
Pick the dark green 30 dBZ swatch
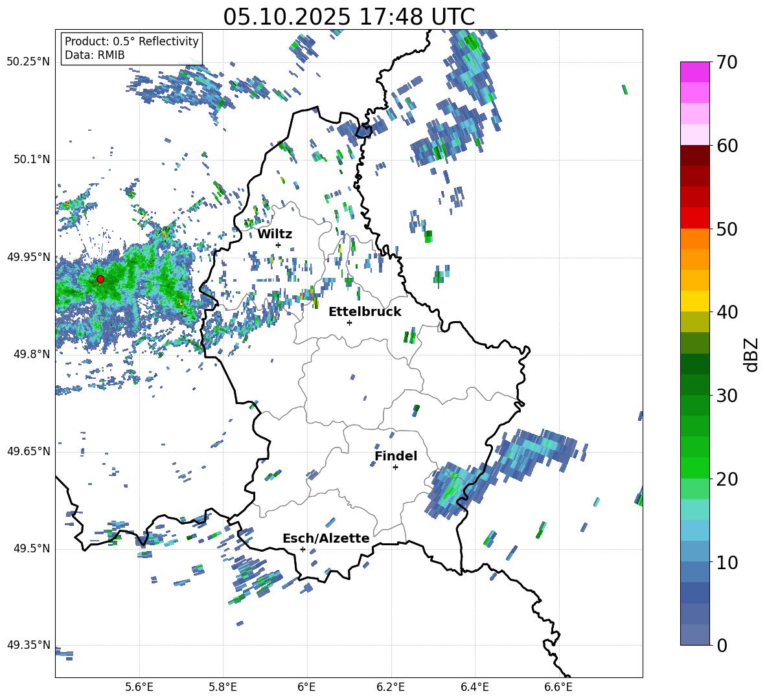694,385
